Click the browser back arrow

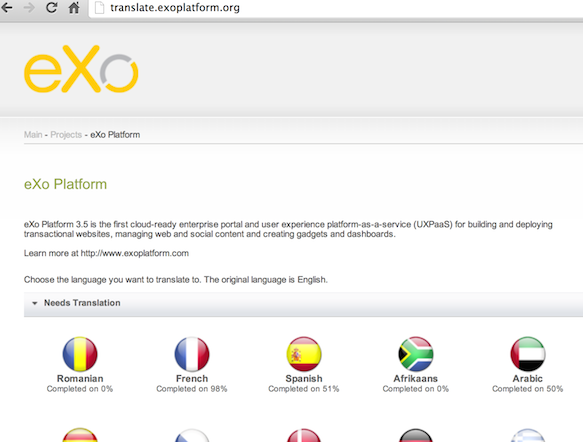coord(7,7)
